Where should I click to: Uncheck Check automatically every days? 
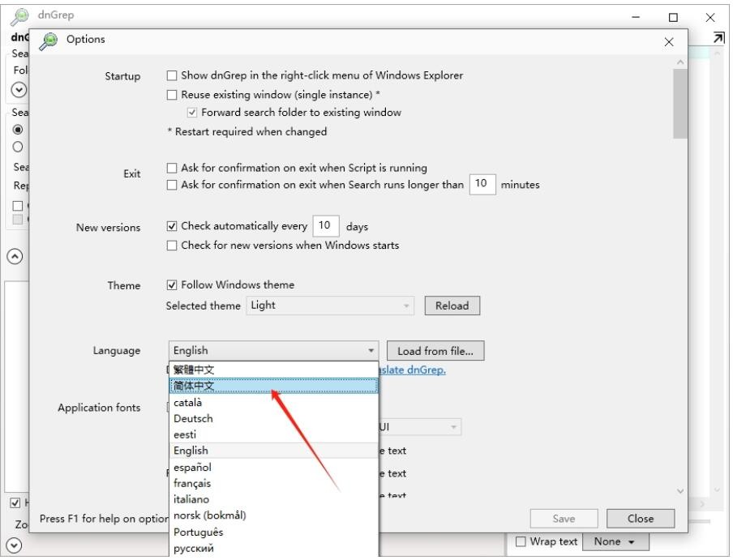172,226
